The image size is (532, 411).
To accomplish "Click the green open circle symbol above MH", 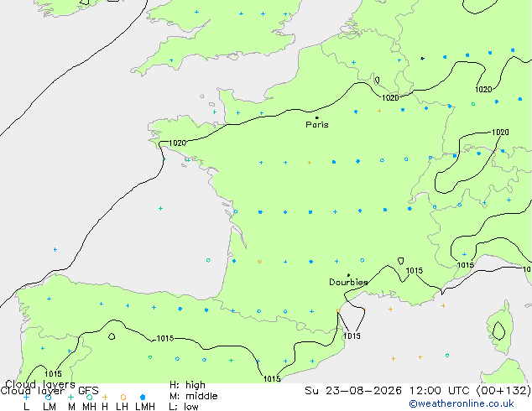I will tap(89, 397).
